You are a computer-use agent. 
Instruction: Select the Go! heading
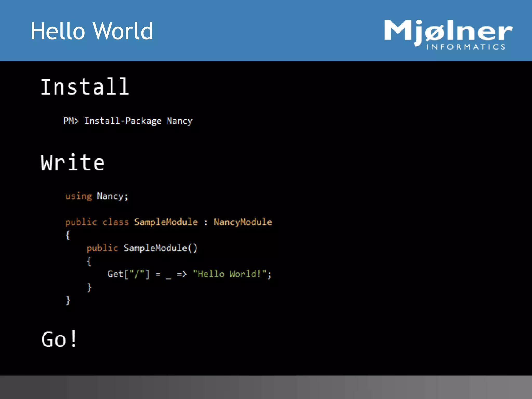point(59,339)
